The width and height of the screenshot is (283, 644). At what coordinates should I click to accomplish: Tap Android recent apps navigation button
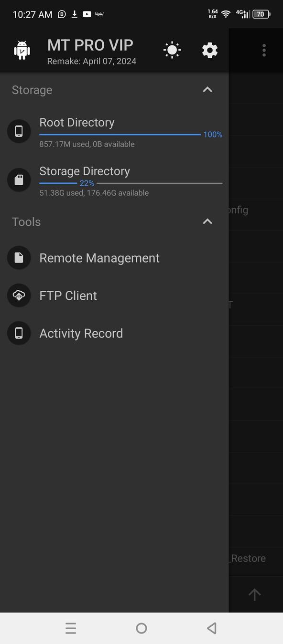point(71,628)
